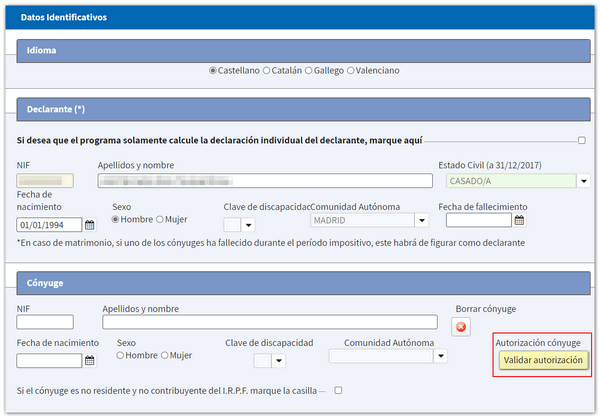Select Catalán as the language
Screen dimensions: 600x418
pyautogui.click(x=266, y=71)
